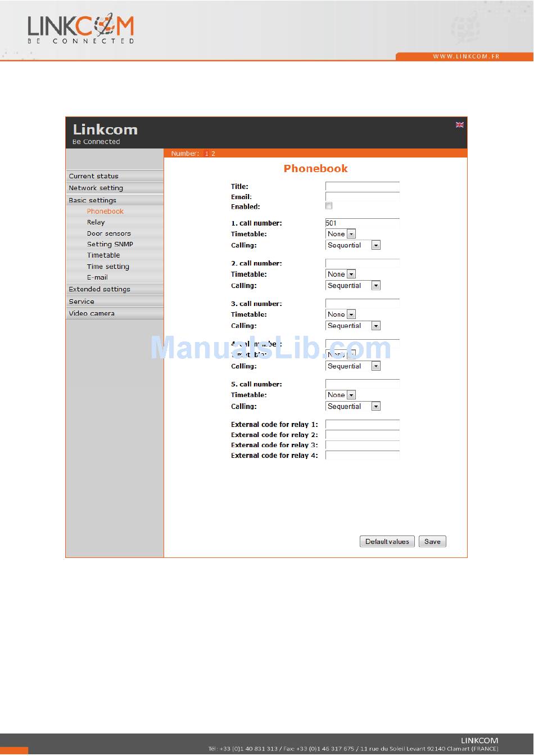Screen dimensions: 534x756
Task: Click the 3. call number field
Action: click(363, 304)
